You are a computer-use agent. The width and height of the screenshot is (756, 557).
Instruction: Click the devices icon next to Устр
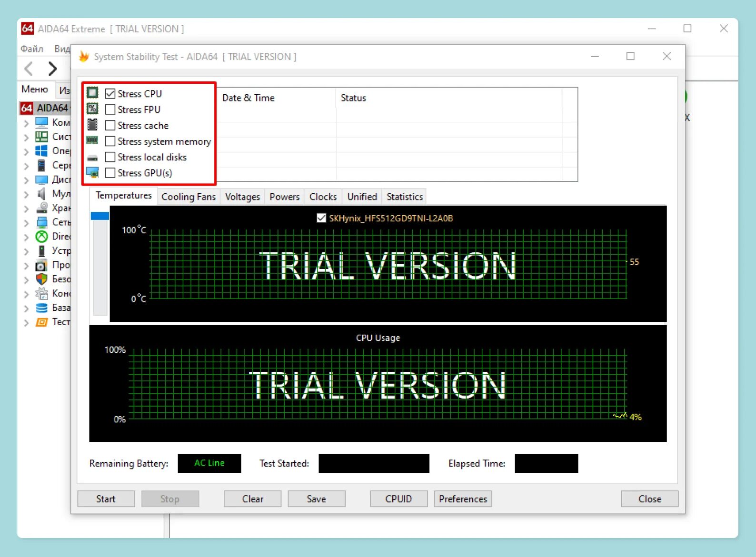tap(42, 251)
